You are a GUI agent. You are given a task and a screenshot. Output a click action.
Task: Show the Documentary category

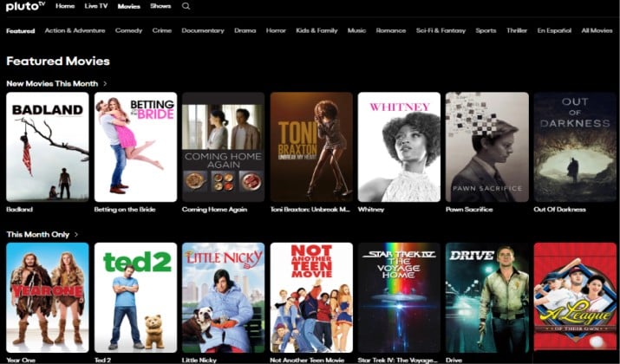click(x=203, y=30)
